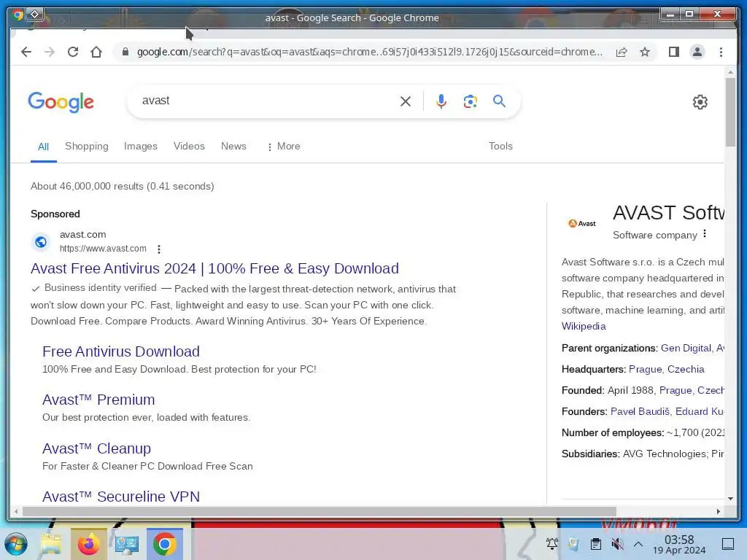
Task: Click the avast.com globe favicon
Action: tap(41, 242)
